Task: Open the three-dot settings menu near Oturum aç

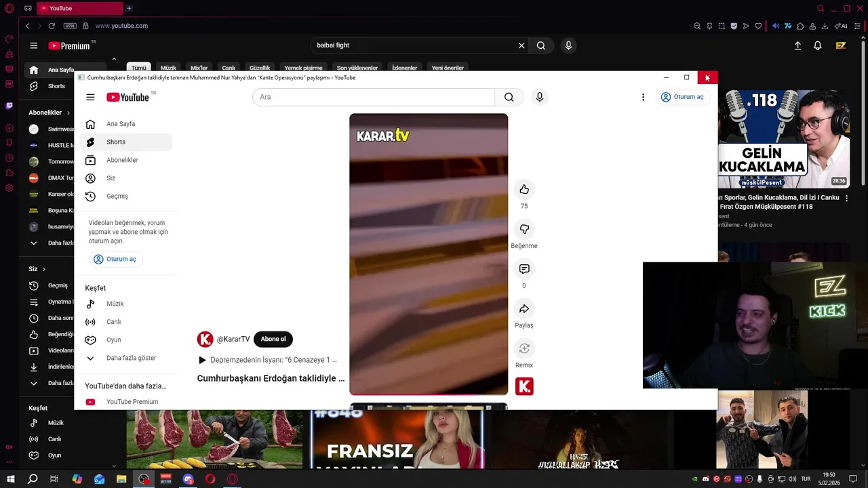Action: [x=643, y=97]
